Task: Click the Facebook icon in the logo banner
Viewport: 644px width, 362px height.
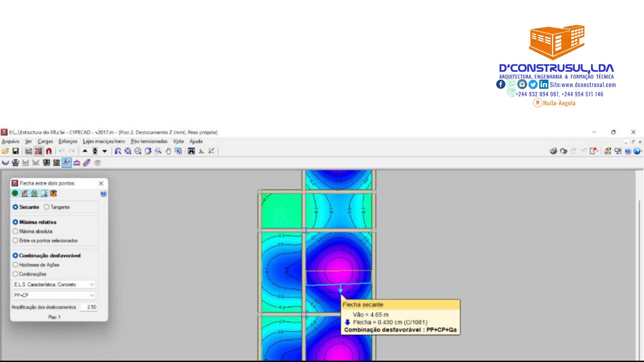Action: (501, 84)
